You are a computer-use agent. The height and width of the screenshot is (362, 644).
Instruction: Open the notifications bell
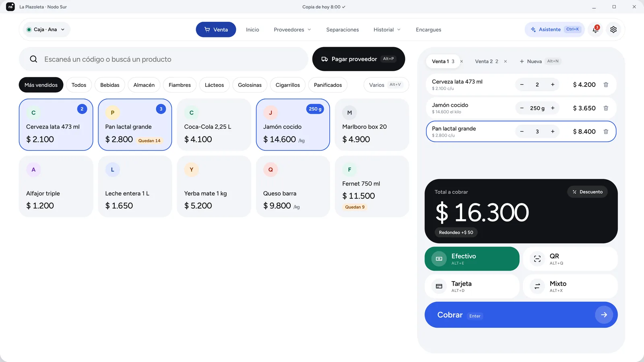tap(595, 29)
